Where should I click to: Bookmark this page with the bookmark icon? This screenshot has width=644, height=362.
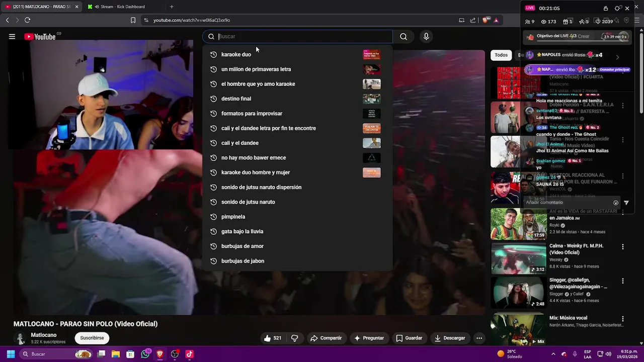(x=133, y=20)
